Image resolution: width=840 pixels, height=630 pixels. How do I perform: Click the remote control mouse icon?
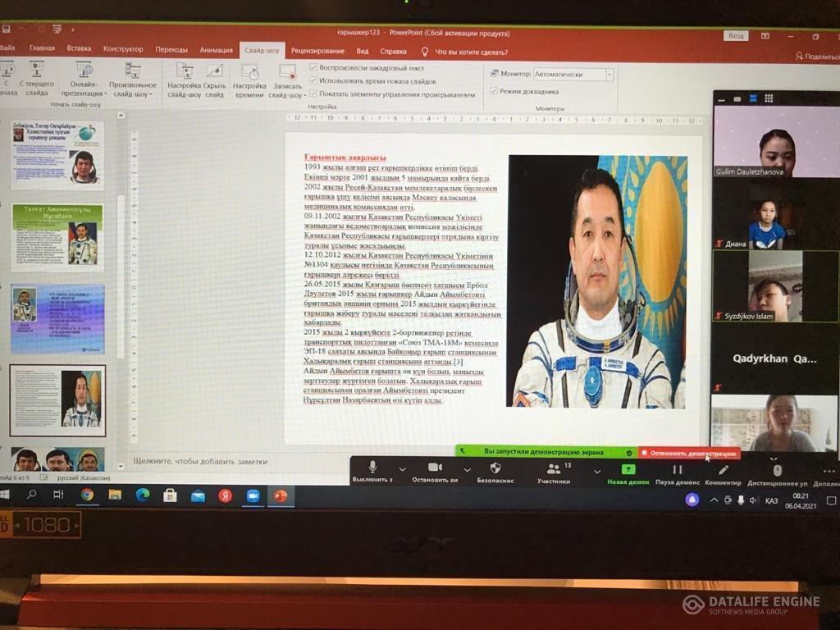777,470
